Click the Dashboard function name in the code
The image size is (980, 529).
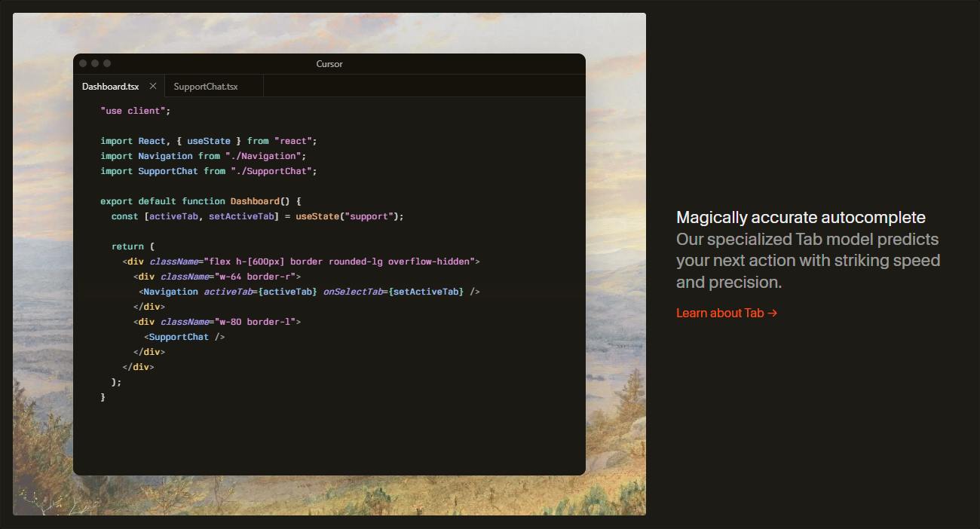256,200
